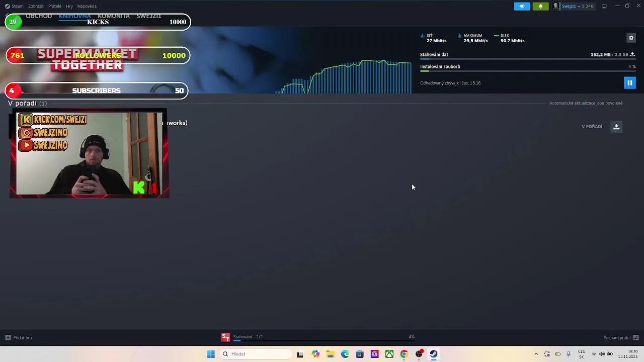Open the Wi-Fi network tray icon

coord(594,354)
